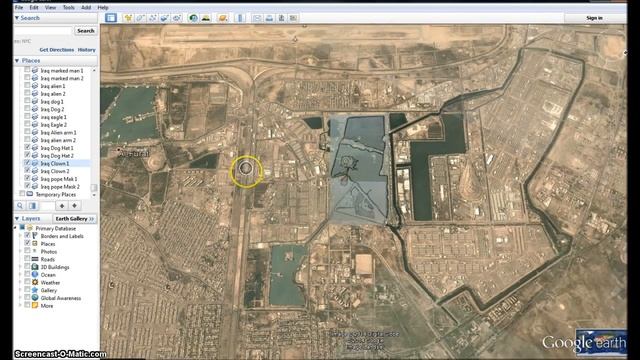Select the Iraq Clown 1 place
Screen dimensions: 640x360
coord(55,163)
